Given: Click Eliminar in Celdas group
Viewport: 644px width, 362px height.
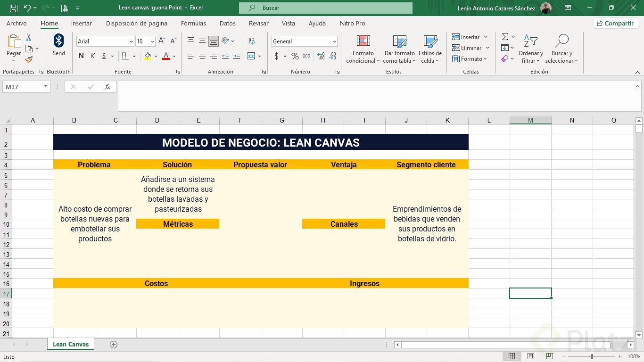Looking at the screenshot, I should pos(471,48).
